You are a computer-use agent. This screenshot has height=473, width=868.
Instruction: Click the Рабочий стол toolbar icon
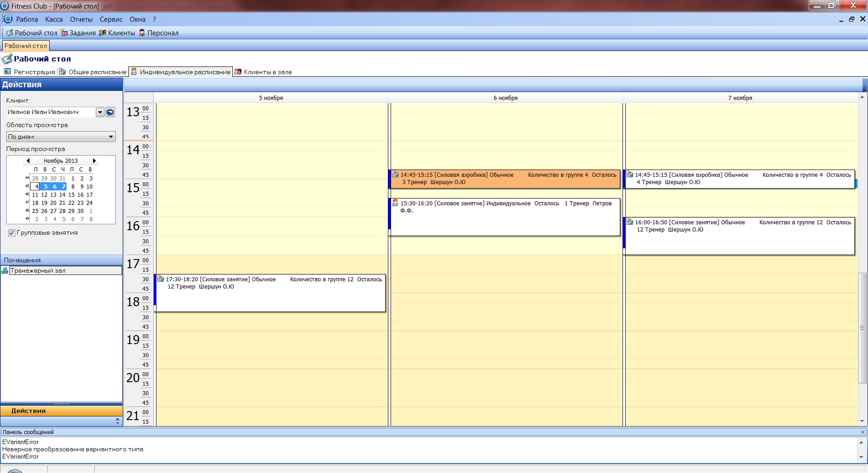click(9, 33)
